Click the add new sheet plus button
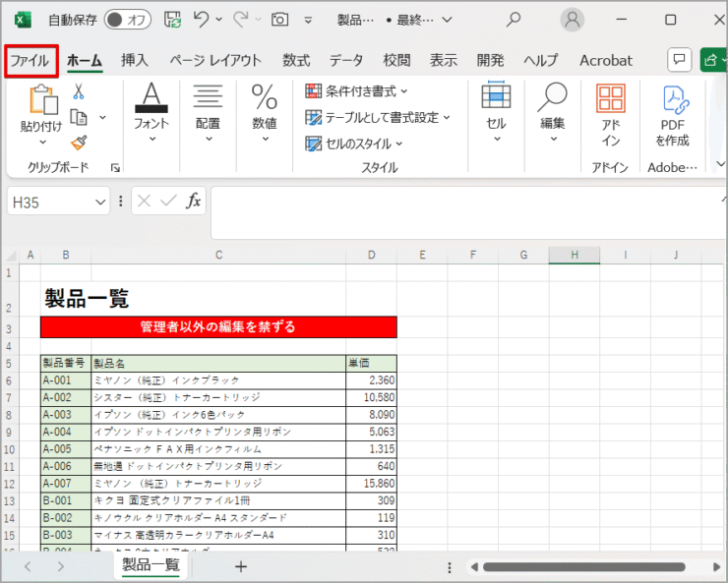The width and height of the screenshot is (728, 583). click(240, 566)
